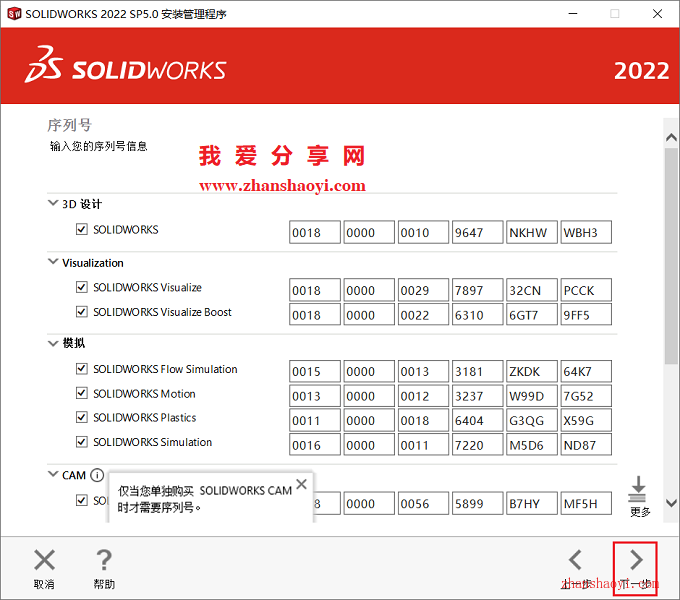Viewport: 680px width, 600px height.
Task: Click Visualize Boost serial field 6GT7
Action: coord(532,314)
